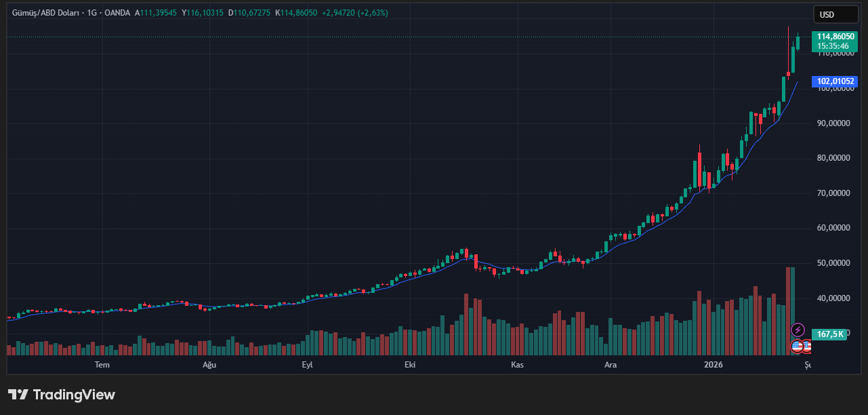Select the current price label 114,86050
This screenshot has width=868, height=415.
point(835,37)
